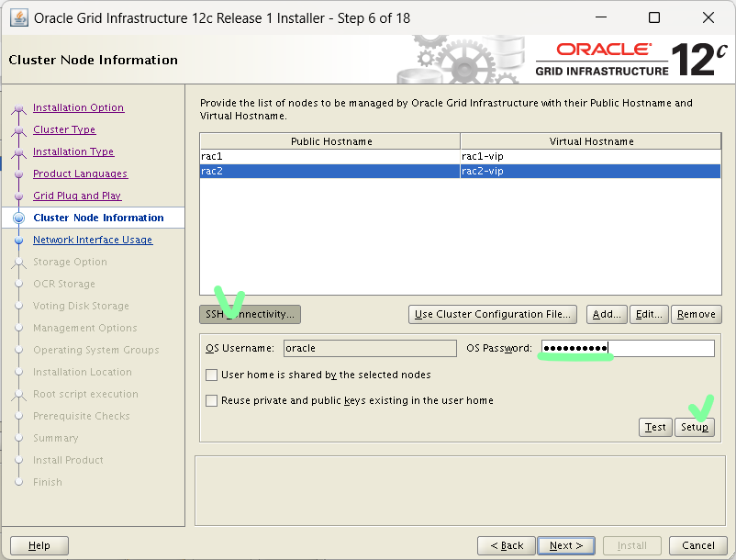Click the SSH Connectivity button
Image resolution: width=736 pixels, height=560 pixels.
click(250, 314)
